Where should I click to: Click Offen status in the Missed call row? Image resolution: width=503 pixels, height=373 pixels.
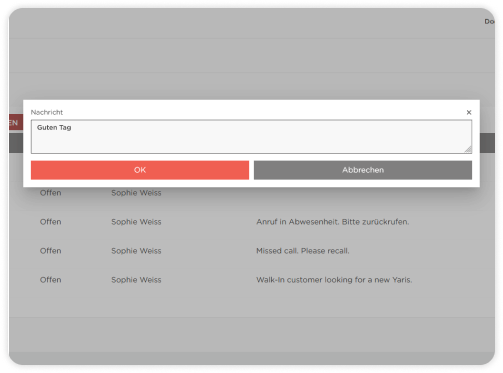point(50,251)
